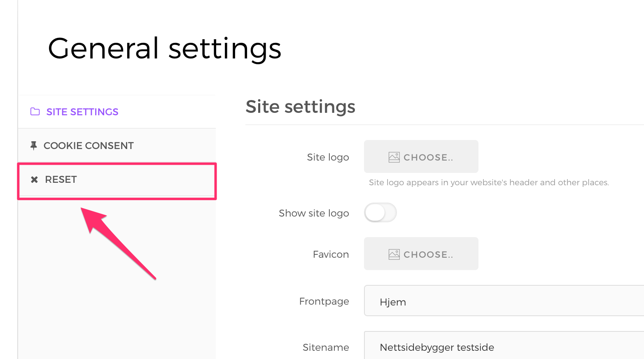Click the Site settings section heading
The image size is (644, 359).
[x=300, y=107]
